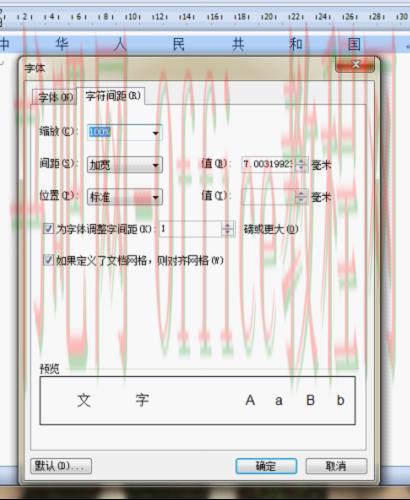Toggle 为字体调整字间距 checkbox

click(48, 229)
